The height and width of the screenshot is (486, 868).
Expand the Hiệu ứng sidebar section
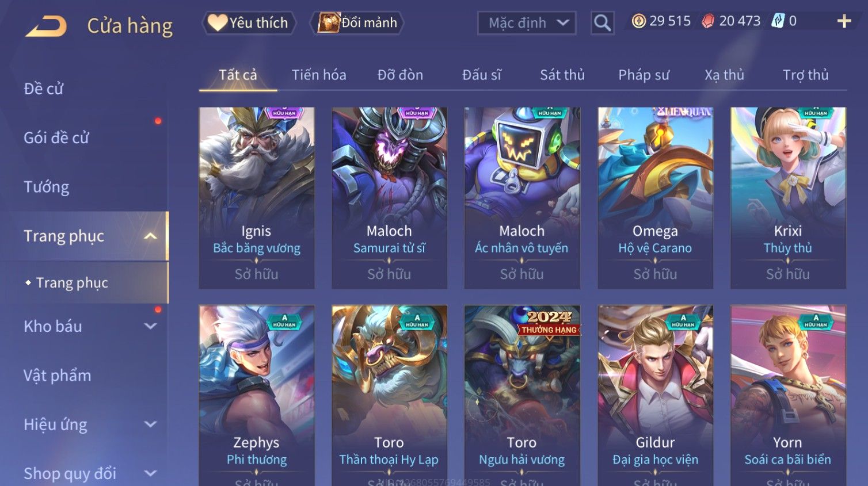coord(150,424)
